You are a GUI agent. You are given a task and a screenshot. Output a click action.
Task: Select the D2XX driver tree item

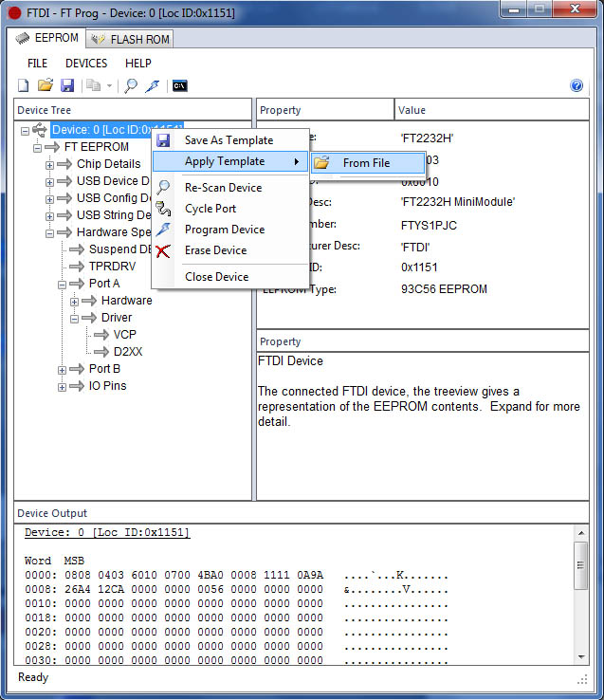pyautogui.click(x=128, y=351)
